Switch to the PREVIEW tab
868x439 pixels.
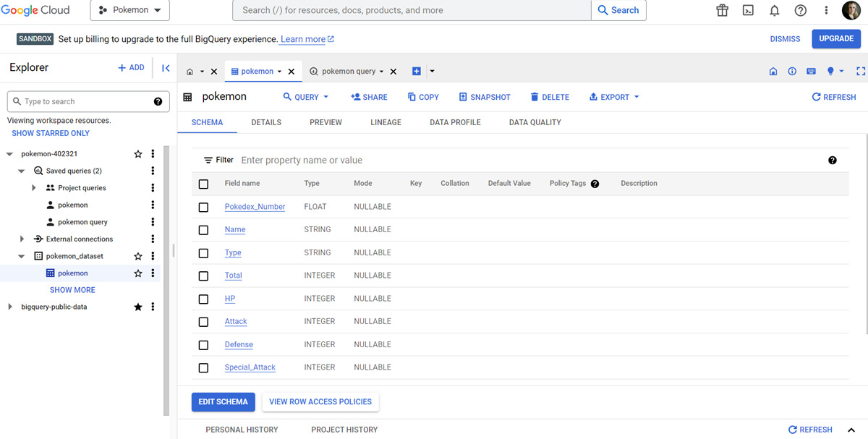click(325, 122)
